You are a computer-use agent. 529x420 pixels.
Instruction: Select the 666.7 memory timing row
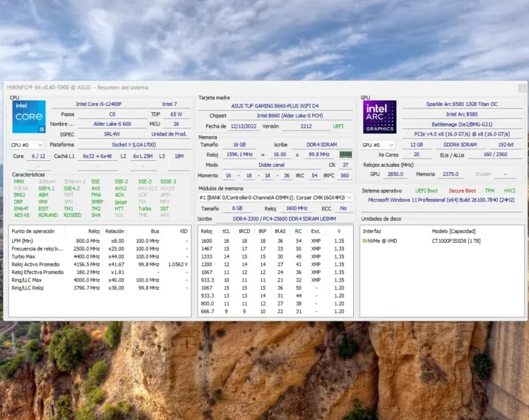[275, 312]
